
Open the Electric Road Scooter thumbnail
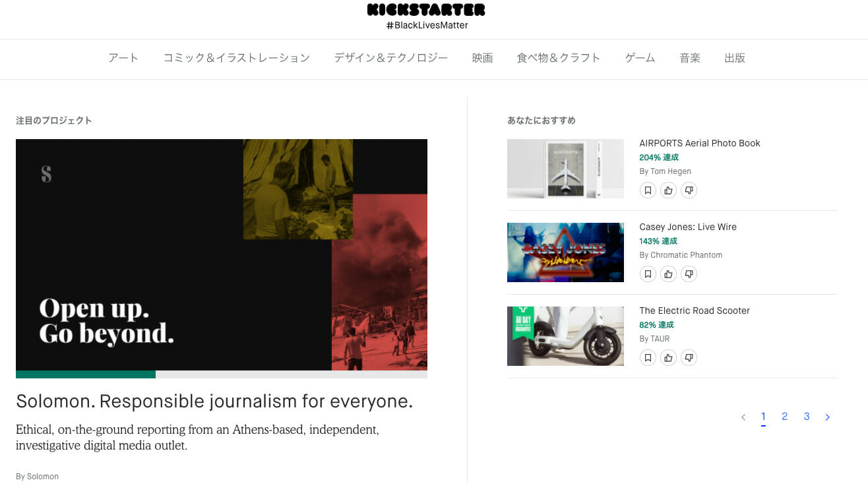(565, 336)
